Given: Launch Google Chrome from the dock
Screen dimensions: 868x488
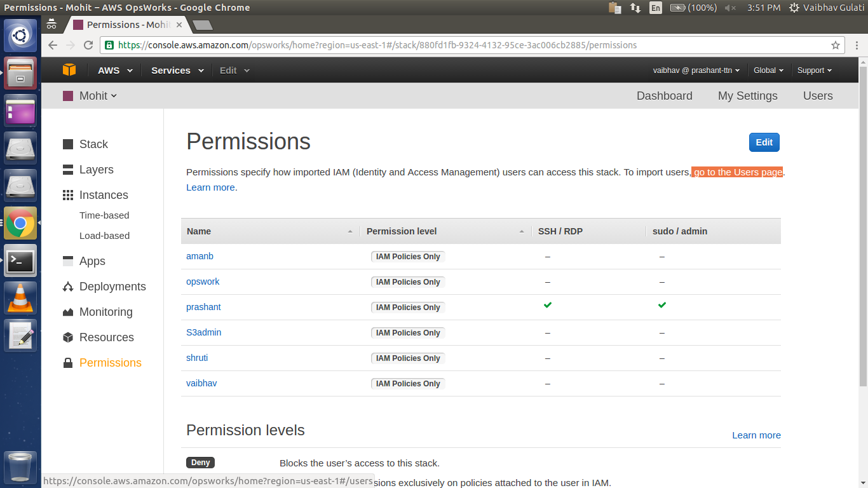Looking at the screenshot, I should pos(20,223).
